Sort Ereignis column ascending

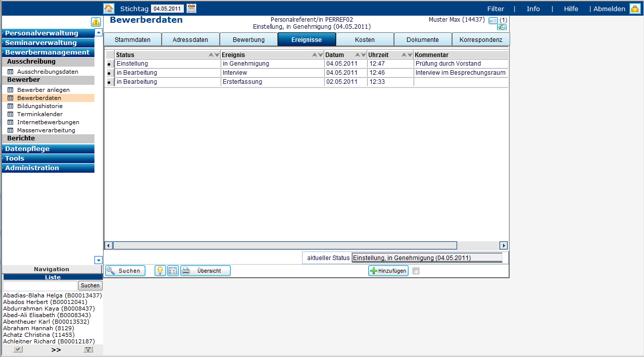[315, 55]
